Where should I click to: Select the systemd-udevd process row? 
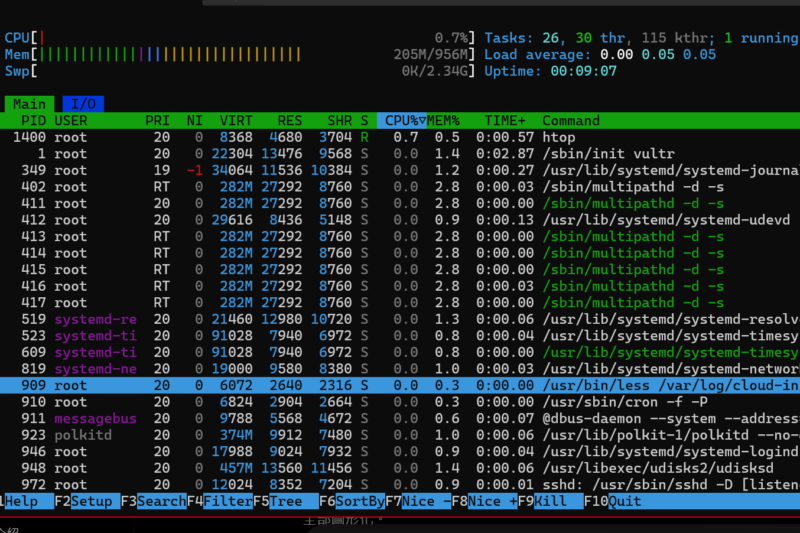(x=400, y=220)
